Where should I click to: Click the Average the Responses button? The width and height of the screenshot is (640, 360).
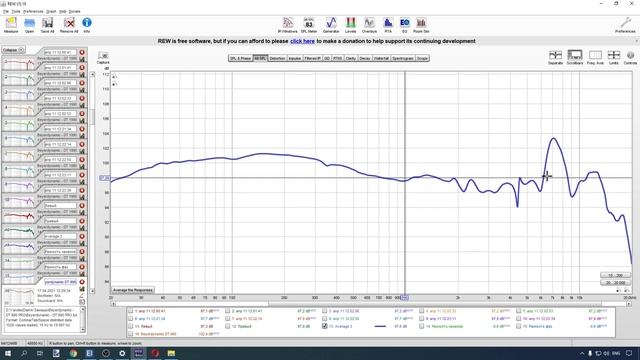[133, 290]
